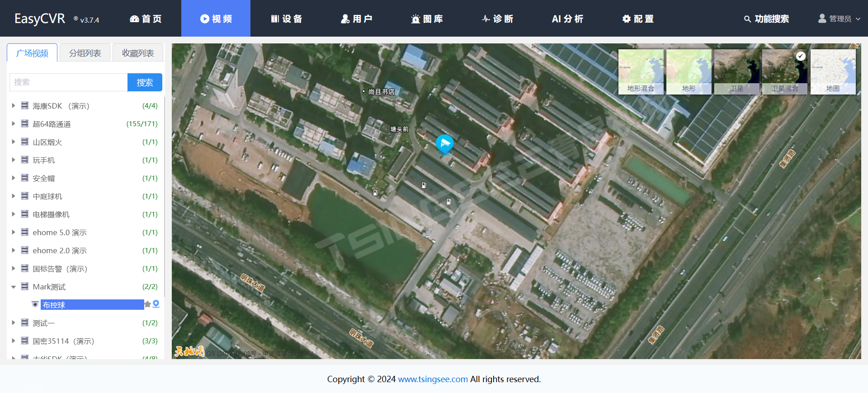868x393 pixels.
Task: Open the AI 分析 section
Action: 567,19
